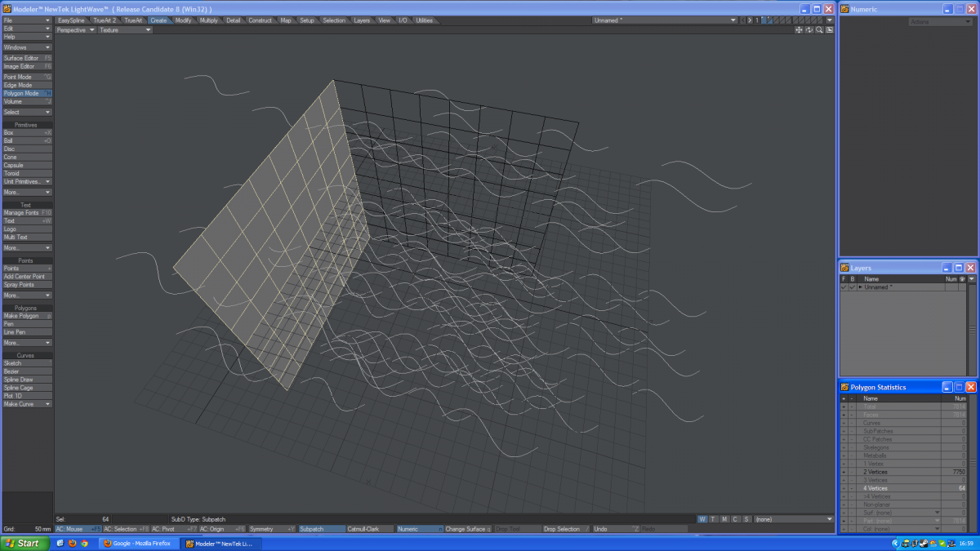Click the viewport maximize toggle icon
Screen dimensions: 980x551
[x=829, y=29]
